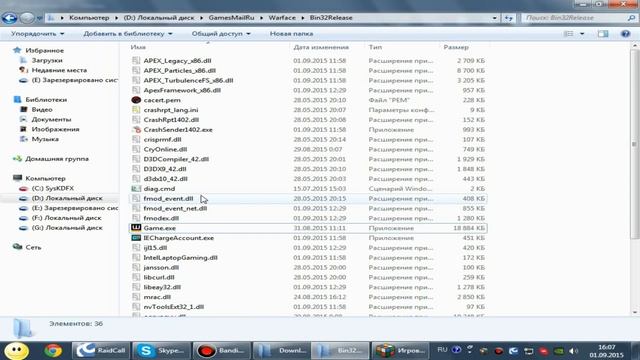
Task: Sort by the Имя column header
Action: (138, 47)
